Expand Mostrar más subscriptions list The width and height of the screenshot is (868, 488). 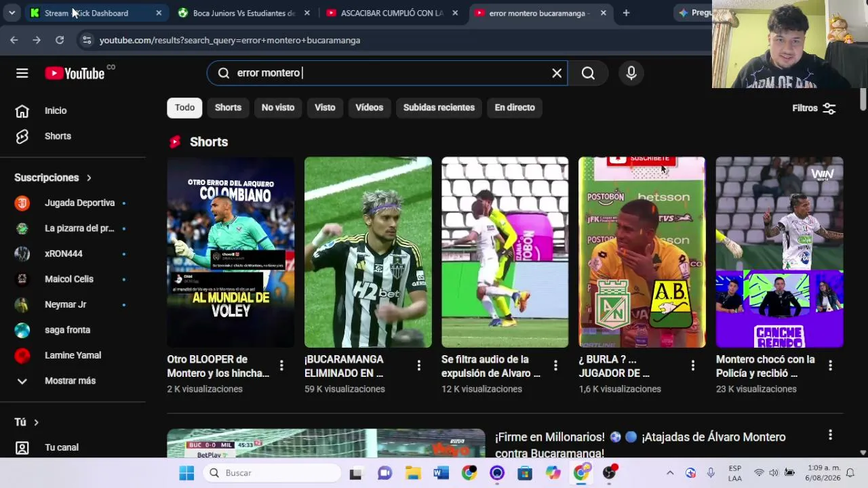coord(71,381)
